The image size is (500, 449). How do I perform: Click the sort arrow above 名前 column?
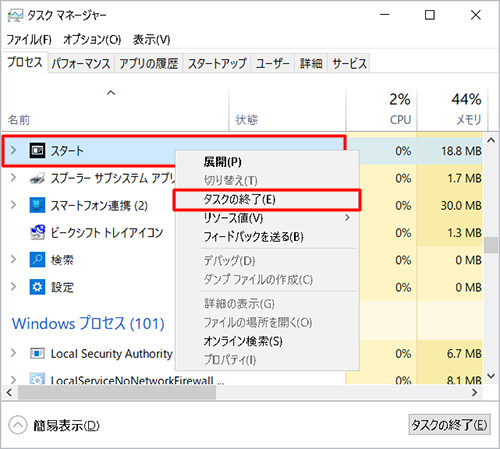(111, 93)
